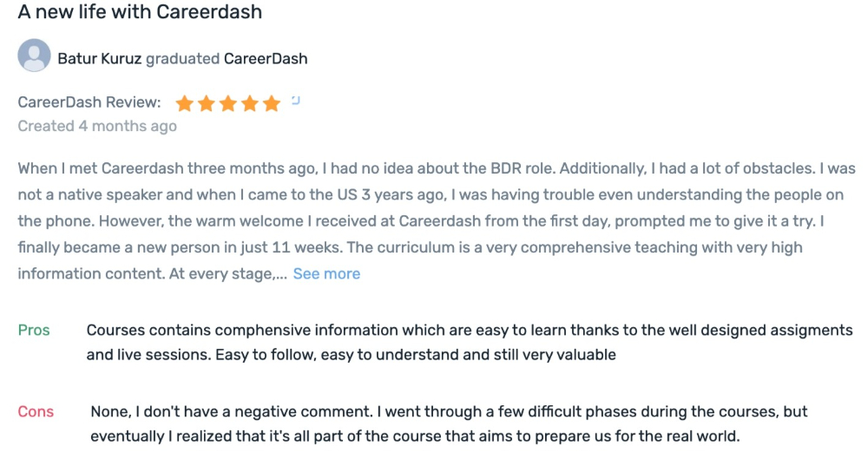
Task: Click the first rating star
Action: 184,103
